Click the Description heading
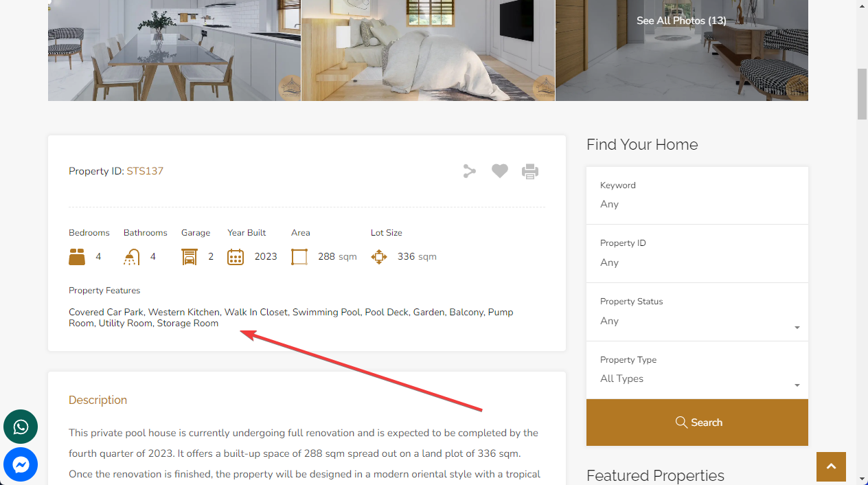 pyautogui.click(x=98, y=400)
